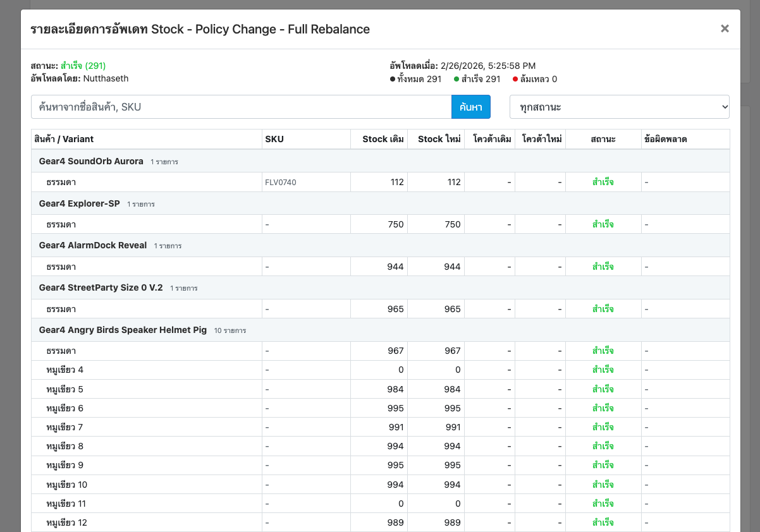Click the หมูเขียว 4 variant name

point(65,370)
